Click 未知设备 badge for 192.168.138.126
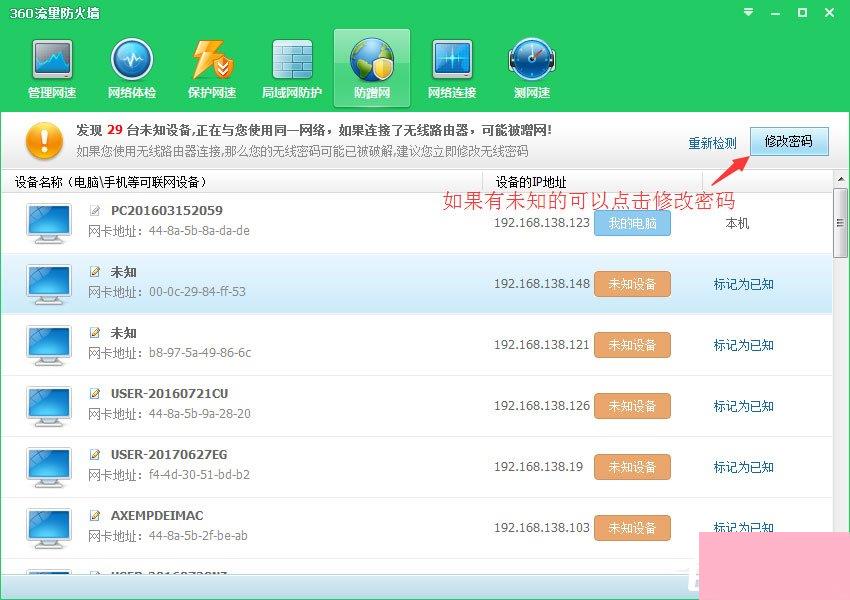The image size is (850, 600). pos(633,406)
